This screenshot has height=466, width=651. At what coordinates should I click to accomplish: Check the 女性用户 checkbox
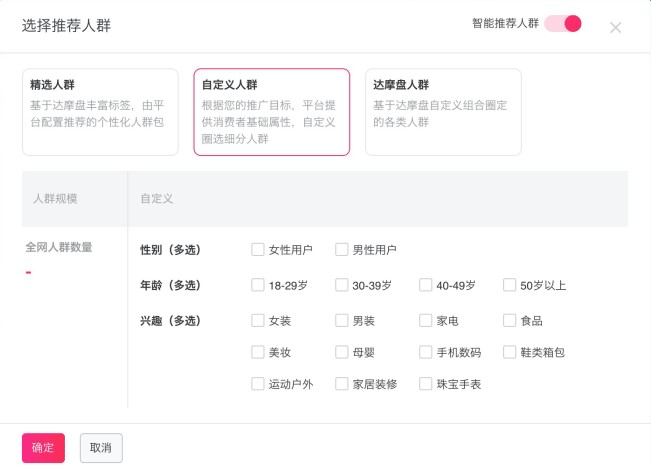(x=258, y=250)
